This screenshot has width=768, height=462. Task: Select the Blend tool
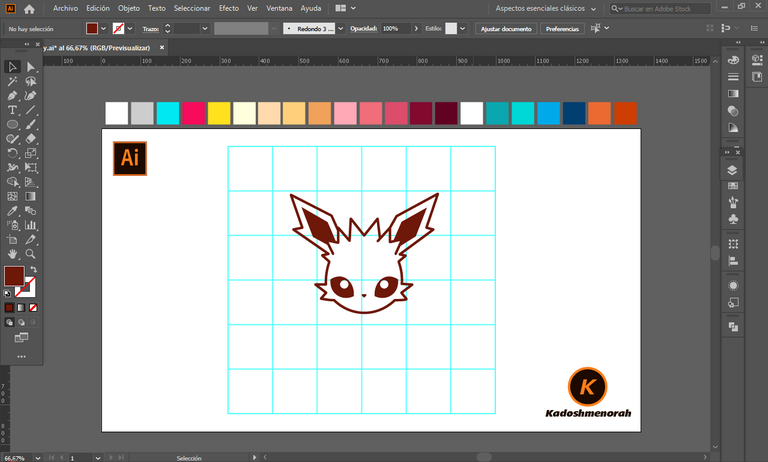pos(30,211)
